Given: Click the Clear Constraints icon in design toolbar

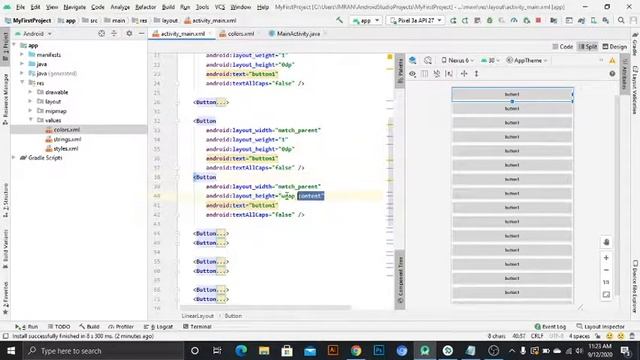Looking at the screenshot, I should tap(437, 74).
